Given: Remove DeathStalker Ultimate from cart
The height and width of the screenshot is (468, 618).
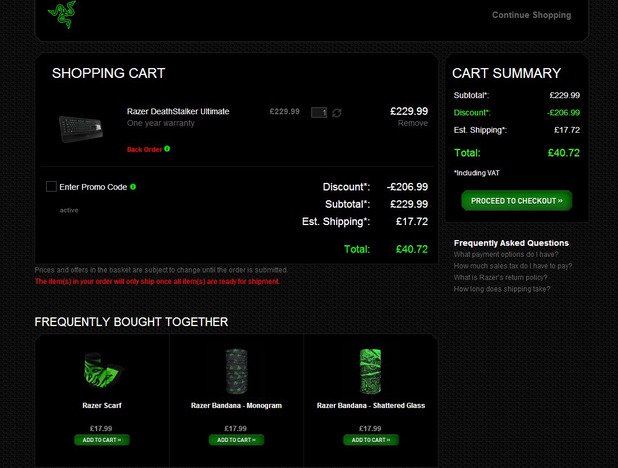Looking at the screenshot, I should (412, 123).
